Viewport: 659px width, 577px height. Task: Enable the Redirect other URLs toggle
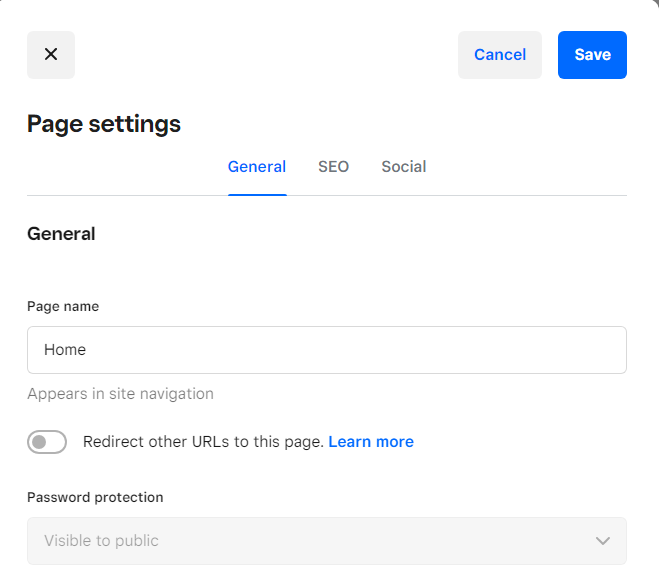pos(47,442)
